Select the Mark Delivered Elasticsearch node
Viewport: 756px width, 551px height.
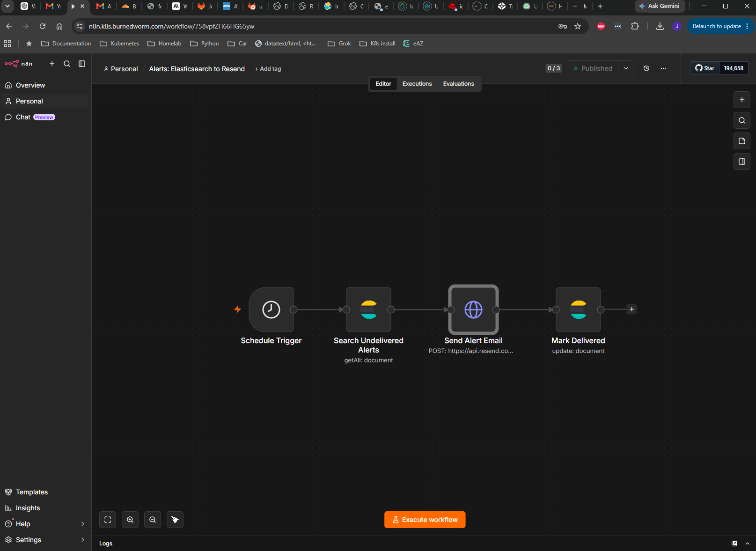[x=578, y=309]
